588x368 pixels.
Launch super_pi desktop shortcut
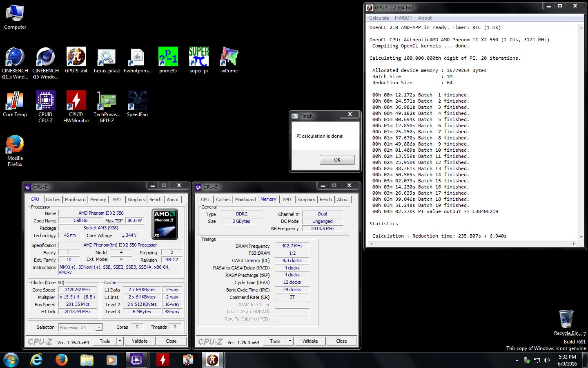pyautogui.click(x=199, y=60)
